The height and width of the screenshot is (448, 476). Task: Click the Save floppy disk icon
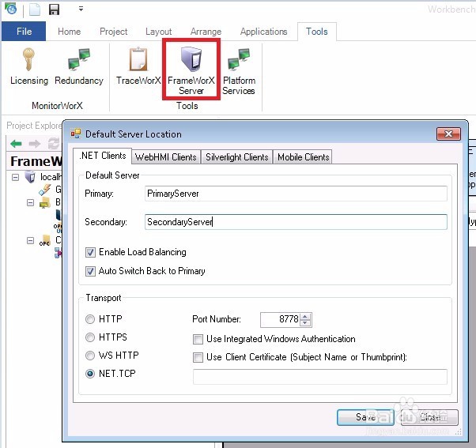[54, 9]
